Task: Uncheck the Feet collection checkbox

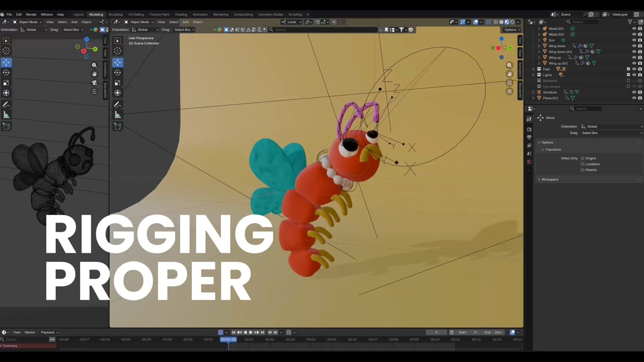Action: pyautogui.click(x=628, y=69)
